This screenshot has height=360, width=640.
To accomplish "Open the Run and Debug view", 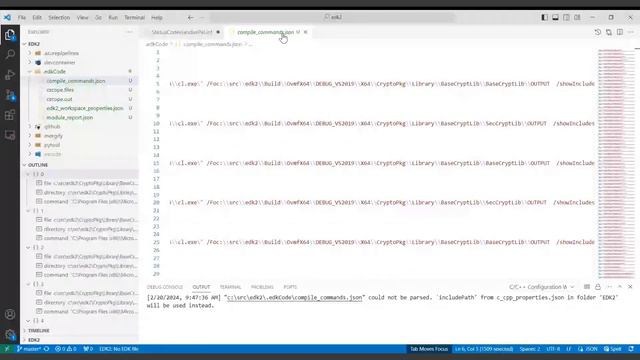I will (x=10, y=75).
